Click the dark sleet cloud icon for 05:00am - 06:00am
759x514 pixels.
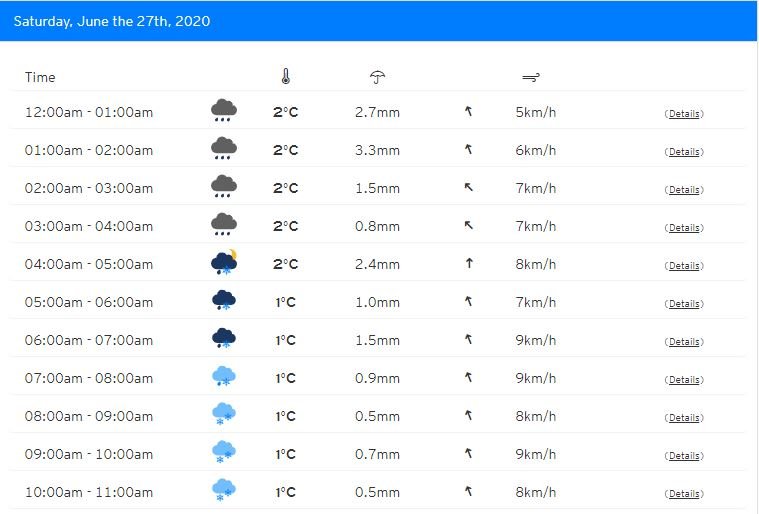[x=224, y=300]
